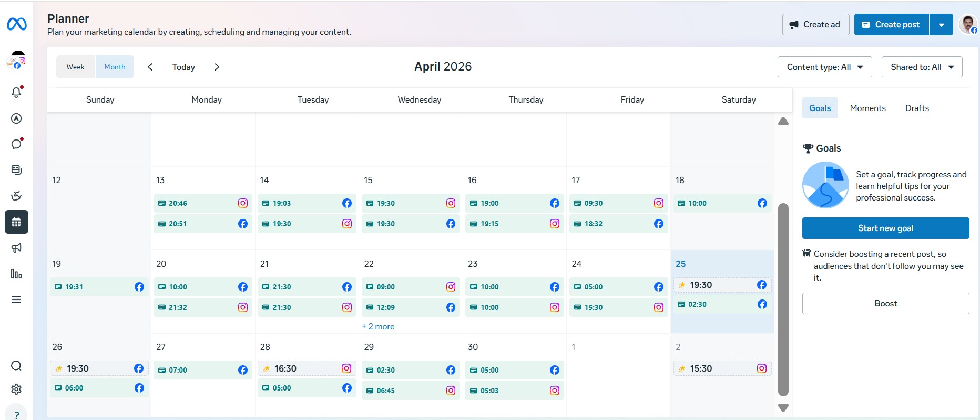Jump to Today in the calendar

(183, 67)
